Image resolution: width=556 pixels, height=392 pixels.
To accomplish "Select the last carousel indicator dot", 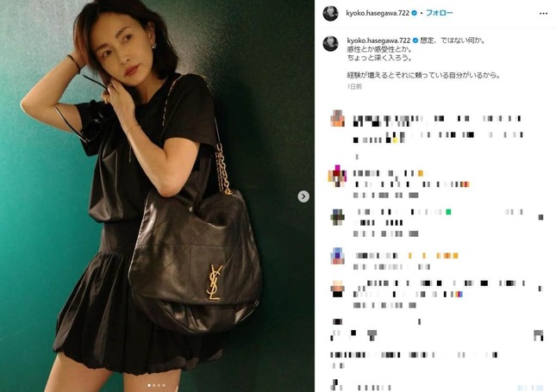I will click(164, 385).
